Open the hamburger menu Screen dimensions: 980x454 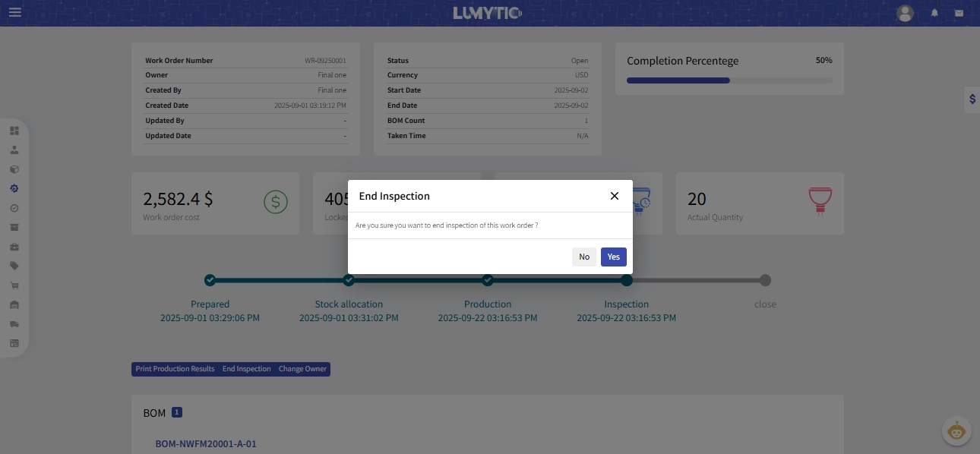[x=15, y=13]
